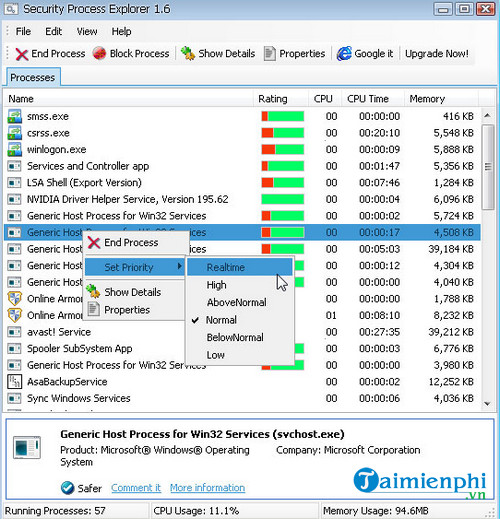The image size is (500, 519).
Task: Click the Spooler SubSystem App icon
Action: click(x=14, y=349)
